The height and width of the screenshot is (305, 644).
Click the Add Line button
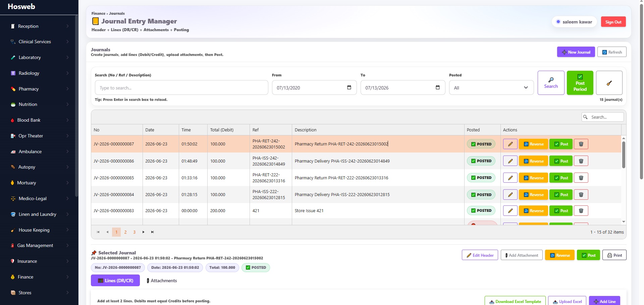pos(604,301)
